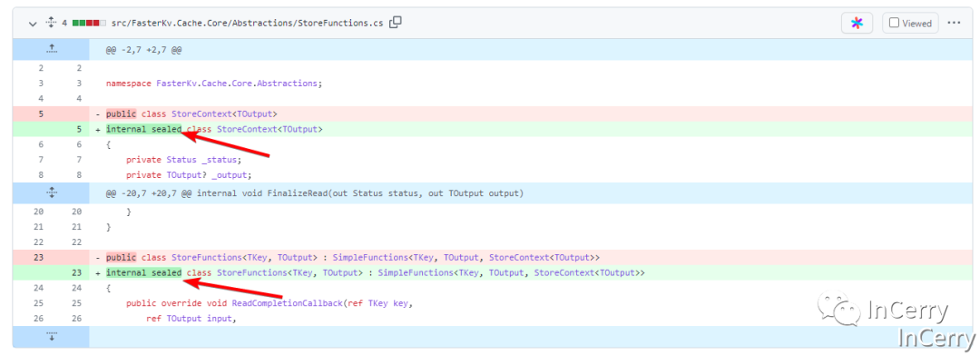Screen dimensions: 980x355
Task: Select added line 'internal sealed class StoreFunctions'
Action: tap(375, 272)
